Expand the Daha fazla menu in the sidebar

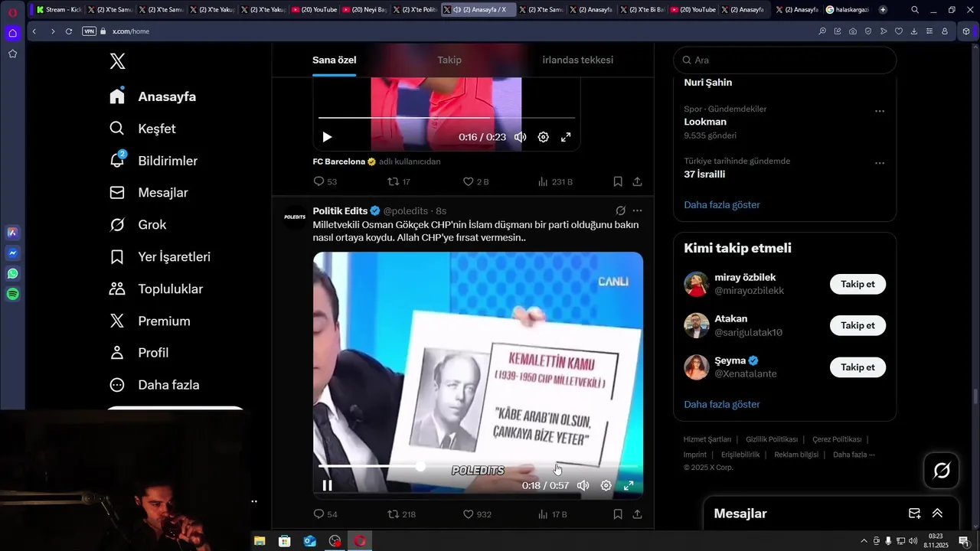point(154,385)
